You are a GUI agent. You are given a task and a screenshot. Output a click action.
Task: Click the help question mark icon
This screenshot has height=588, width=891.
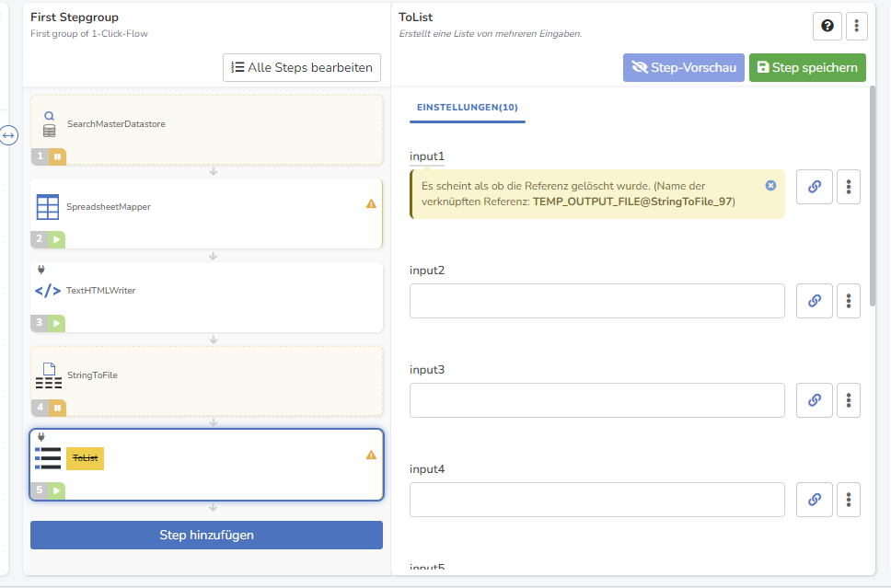pos(827,26)
